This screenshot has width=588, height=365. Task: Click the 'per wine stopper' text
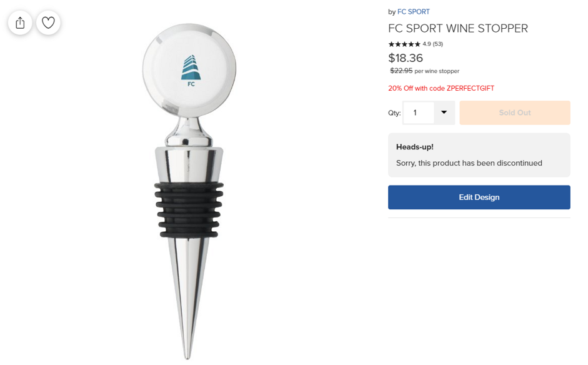[437, 71]
